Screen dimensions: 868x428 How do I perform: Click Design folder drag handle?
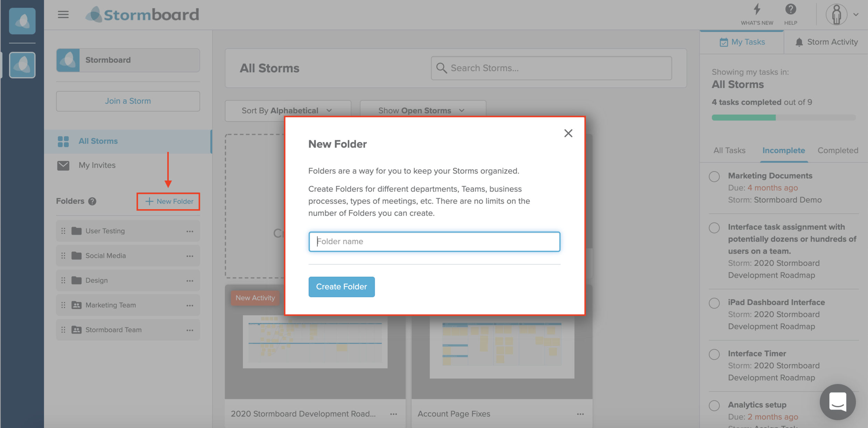coord(63,280)
